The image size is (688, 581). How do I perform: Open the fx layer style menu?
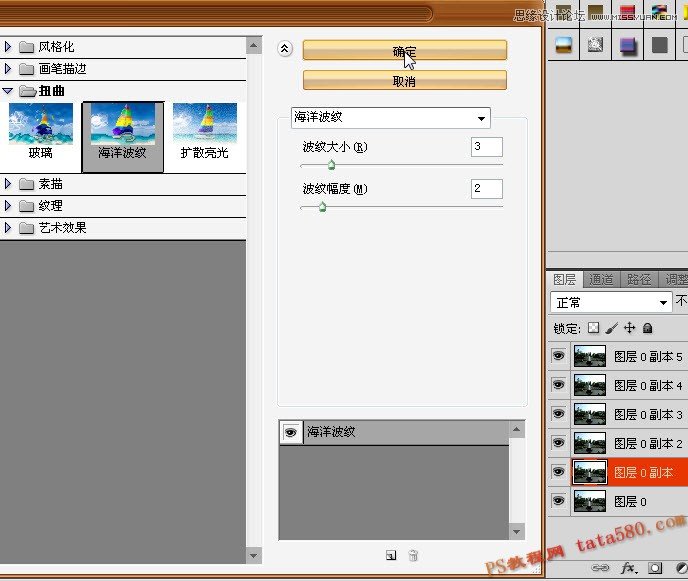tap(628, 568)
